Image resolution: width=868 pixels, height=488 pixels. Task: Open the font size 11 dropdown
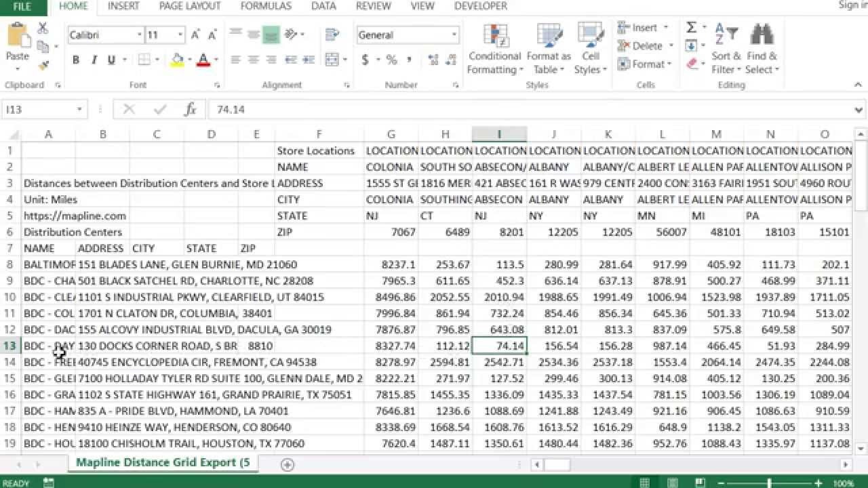click(180, 35)
